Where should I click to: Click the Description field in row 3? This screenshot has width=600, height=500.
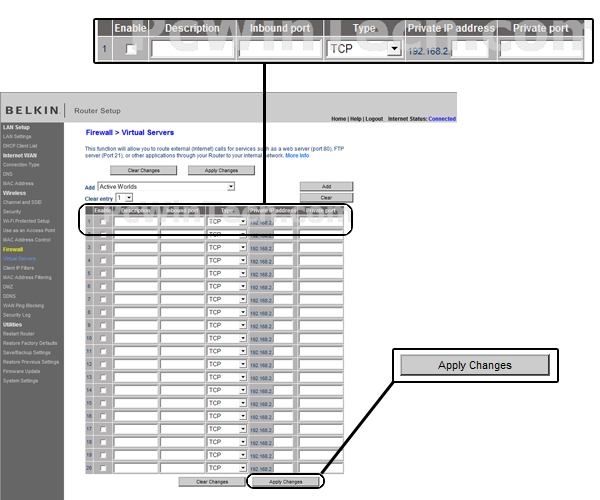coord(136,248)
